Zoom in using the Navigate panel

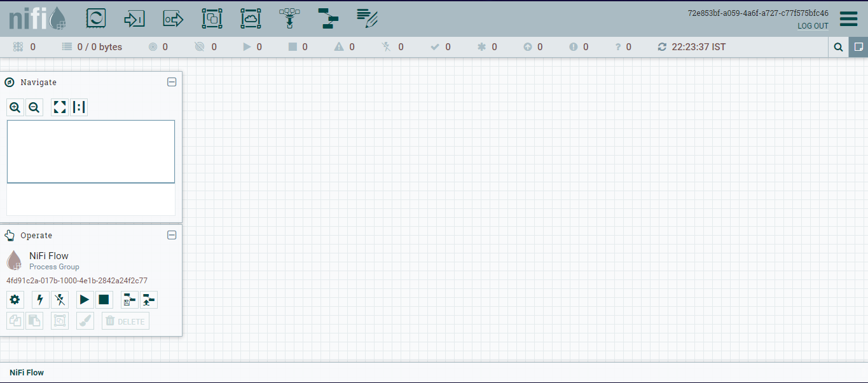(15, 107)
